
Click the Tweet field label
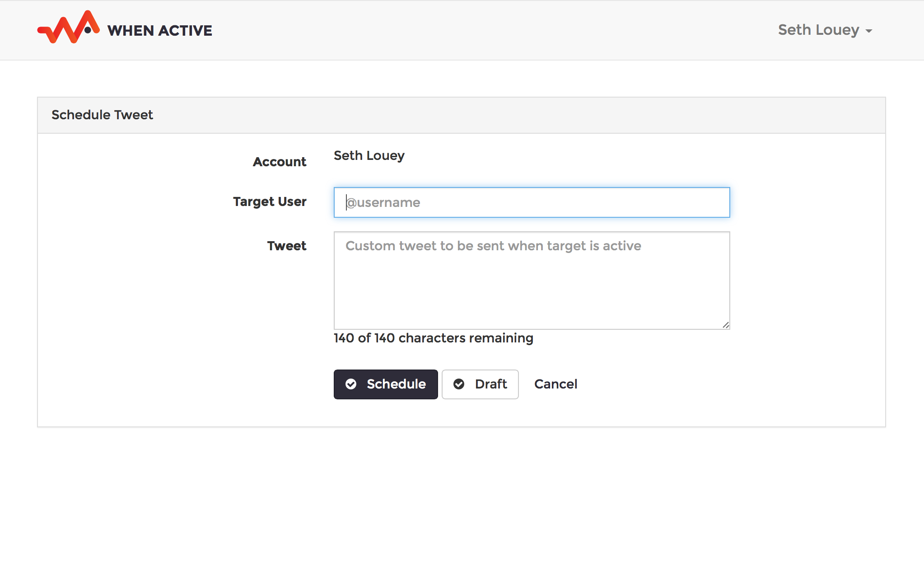point(286,246)
